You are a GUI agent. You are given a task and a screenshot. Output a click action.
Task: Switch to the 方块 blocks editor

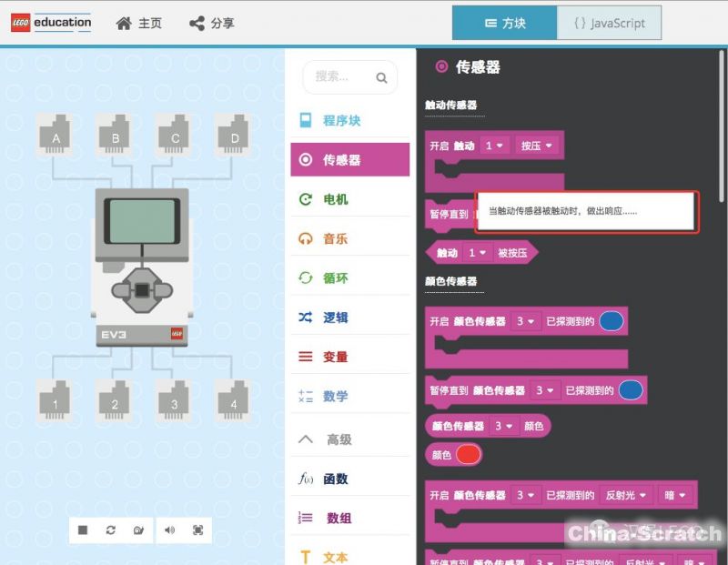(505, 23)
